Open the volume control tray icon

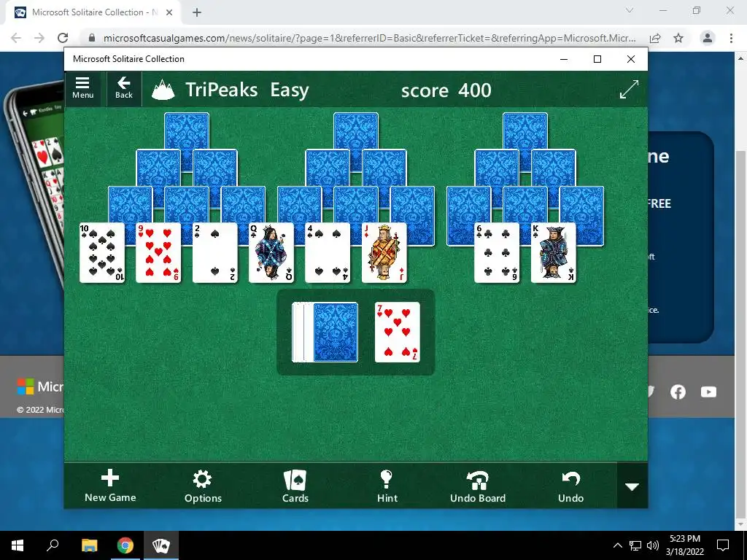tap(653, 545)
